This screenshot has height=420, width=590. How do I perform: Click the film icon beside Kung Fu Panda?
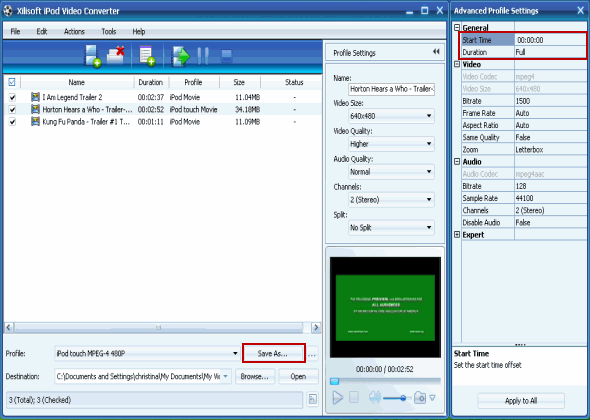click(x=35, y=121)
